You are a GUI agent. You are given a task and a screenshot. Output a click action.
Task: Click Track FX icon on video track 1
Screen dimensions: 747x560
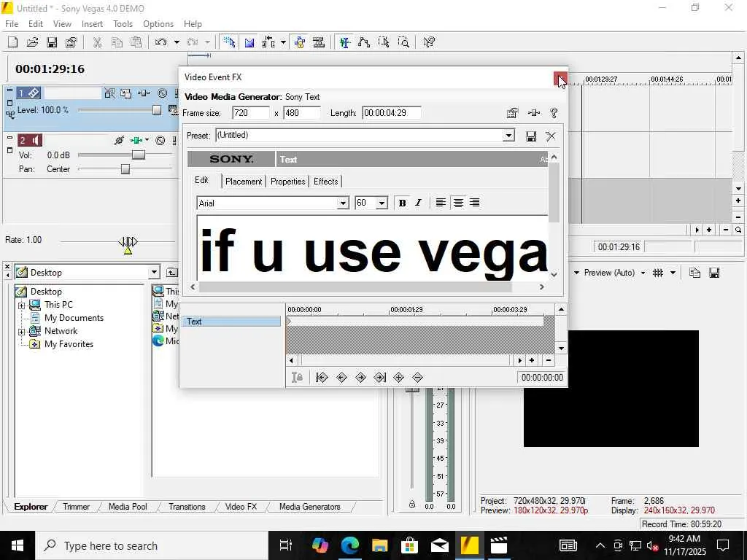(144, 93)
